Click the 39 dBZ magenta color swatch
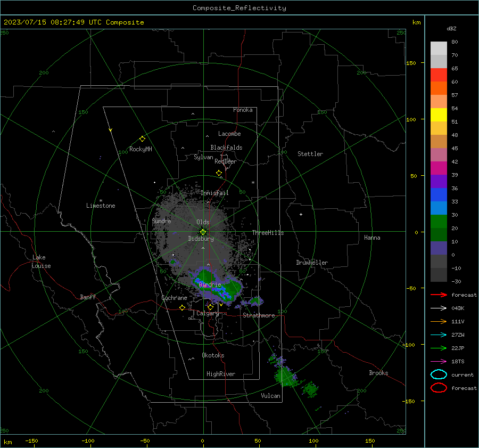Viewport: 479px width, 448px height. tap(439, 168)
